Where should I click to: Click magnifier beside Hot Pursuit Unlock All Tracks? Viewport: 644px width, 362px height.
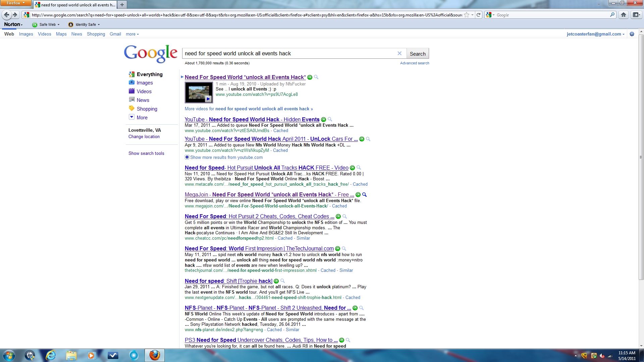pyautogui.click(x=359, y=168)
